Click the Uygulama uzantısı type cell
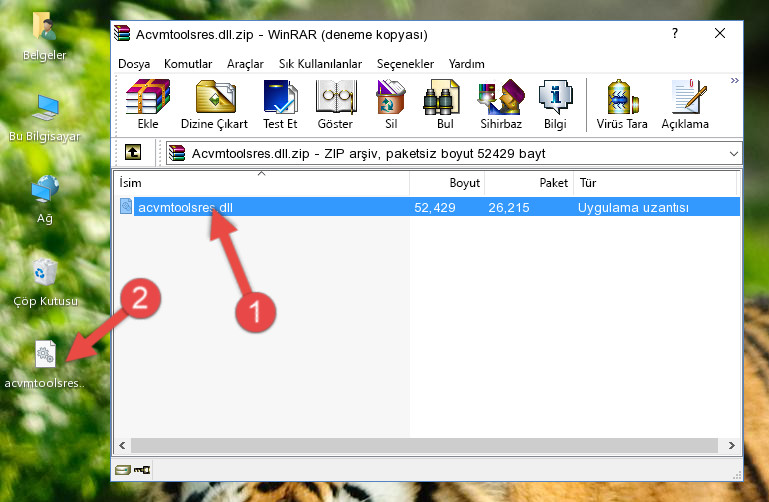Image resolution: width=769 pixels, height=502 pixels. [x=633, y=207]
